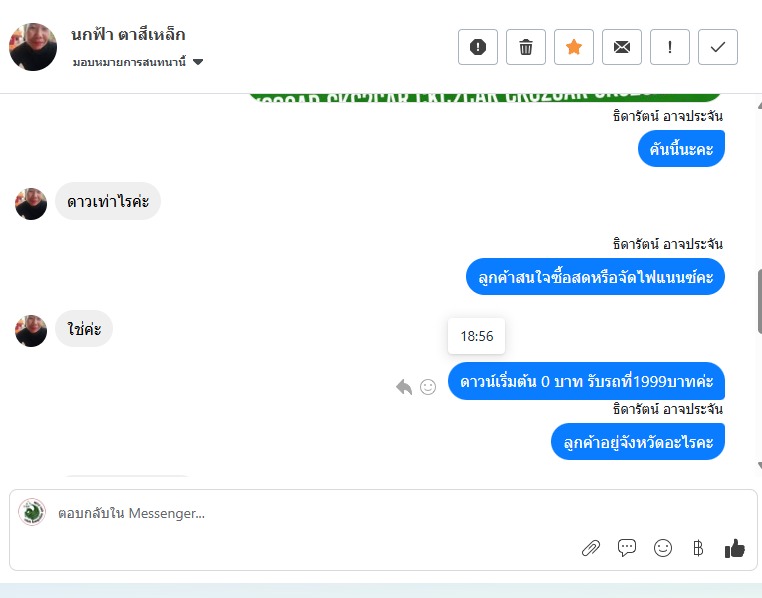
Task: Mark conversation as unread with envelope icon
Action: tap(622, 47)
